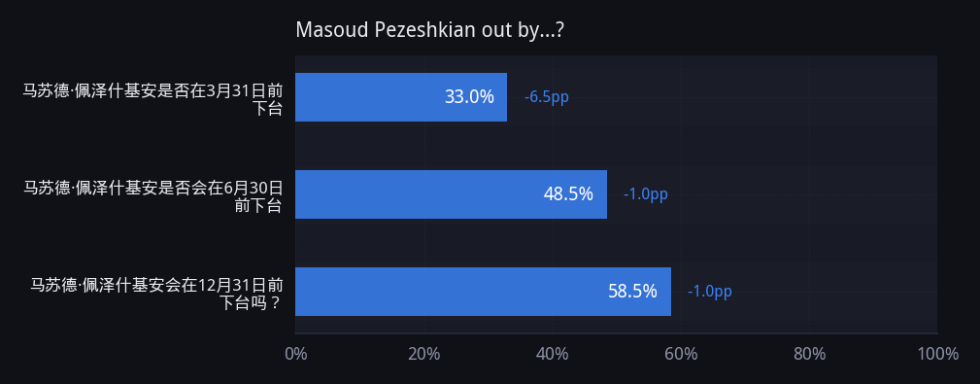
Task: Click the chart title 'Masoud Pezeshkian out by...?'
Action: pos(430,30)
